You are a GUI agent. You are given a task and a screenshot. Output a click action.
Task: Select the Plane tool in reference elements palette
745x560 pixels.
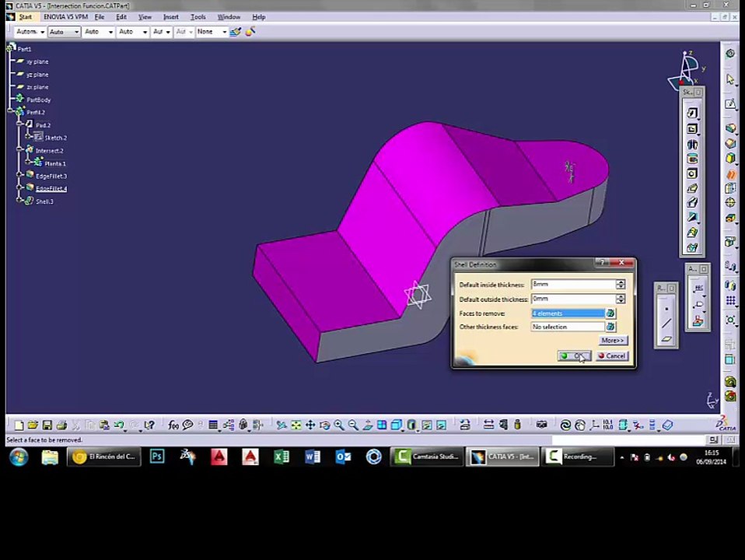click(x=666, y=339)
